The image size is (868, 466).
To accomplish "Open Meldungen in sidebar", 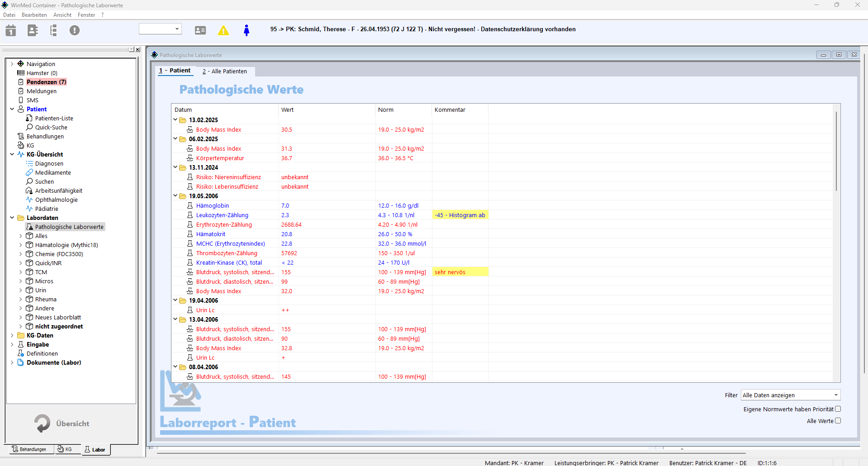I will (x=42, y=91).
